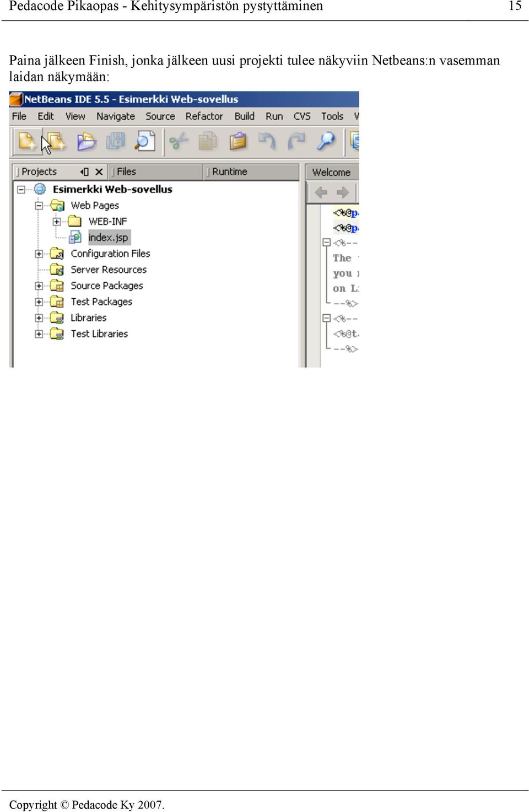Click the Web Pages folder icon
Image resolution: width=529 pixels, height=812 pixels.
[57, 206]
